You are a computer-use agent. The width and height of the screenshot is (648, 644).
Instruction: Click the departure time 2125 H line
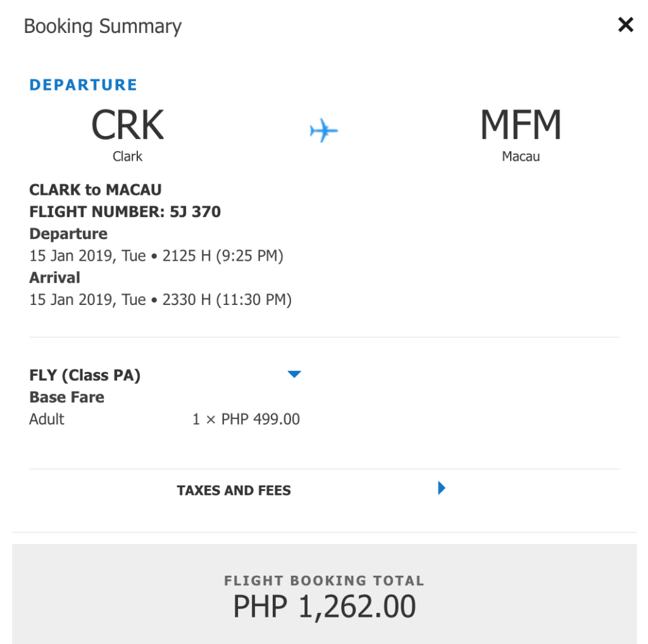coord(156,256)
